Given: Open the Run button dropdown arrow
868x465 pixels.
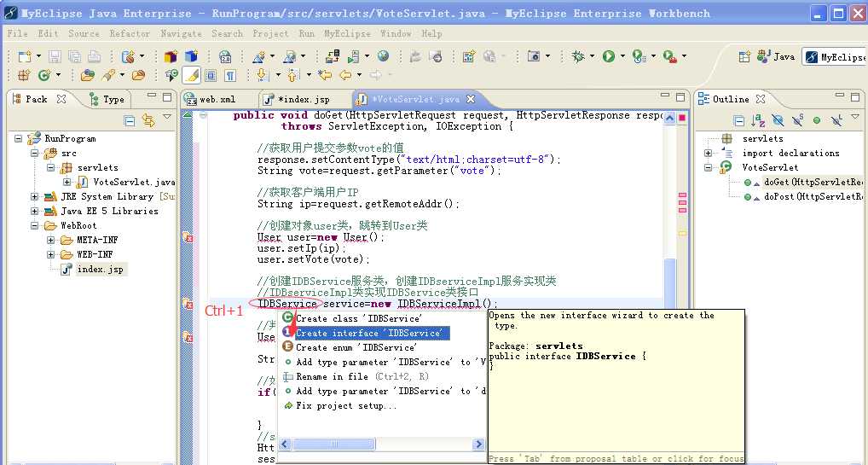Looking at the screenshot, I should click(622, 56).
